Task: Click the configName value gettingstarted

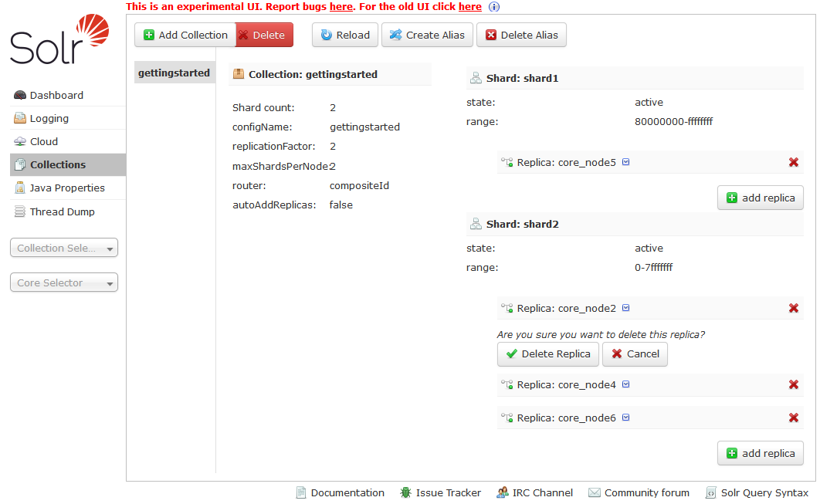Action: pos(364,127)
